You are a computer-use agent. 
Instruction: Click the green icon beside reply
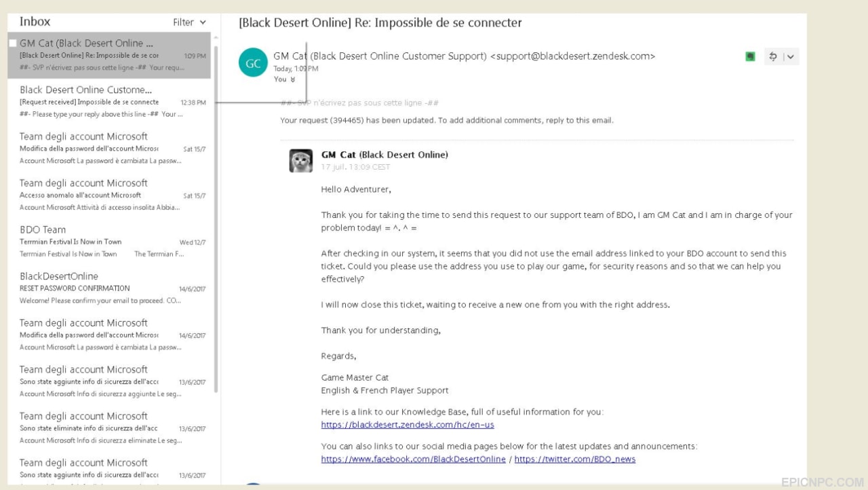tap(750, 56)
